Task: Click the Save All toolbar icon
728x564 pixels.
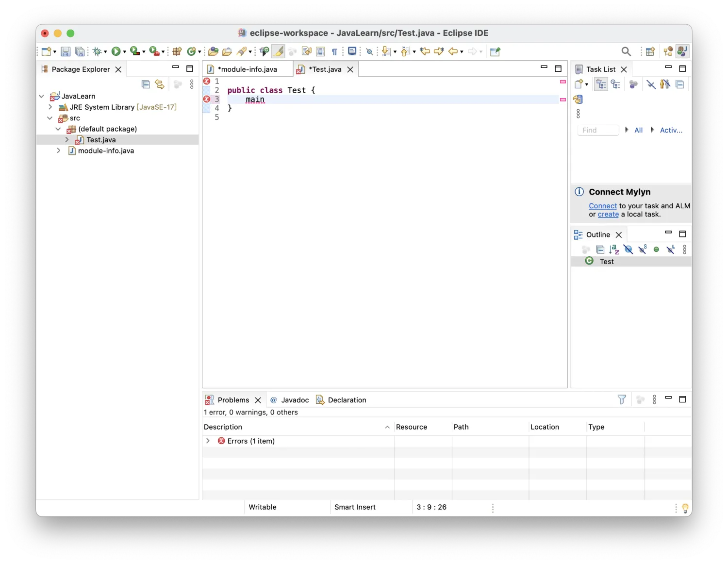Action: (x=80, y=51)
